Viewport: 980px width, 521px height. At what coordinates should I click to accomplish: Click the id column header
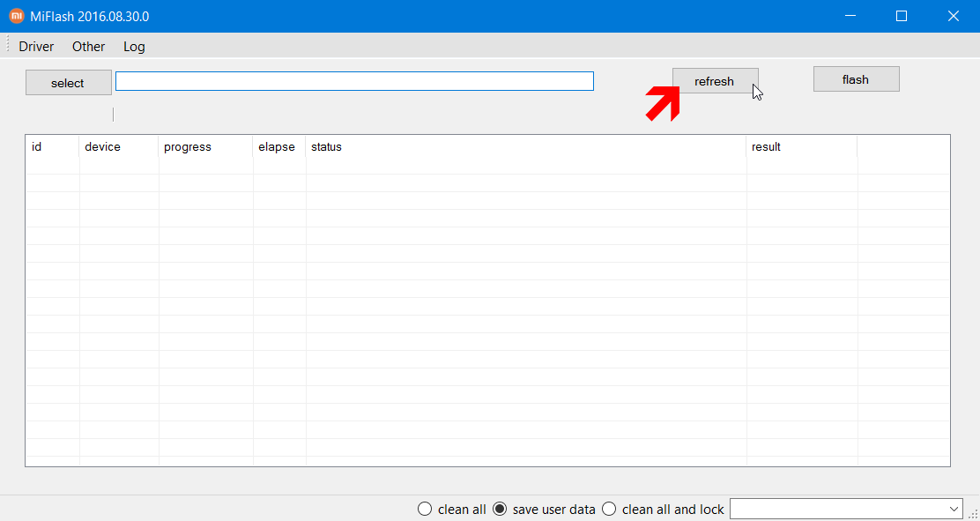[x=53, y=147]
